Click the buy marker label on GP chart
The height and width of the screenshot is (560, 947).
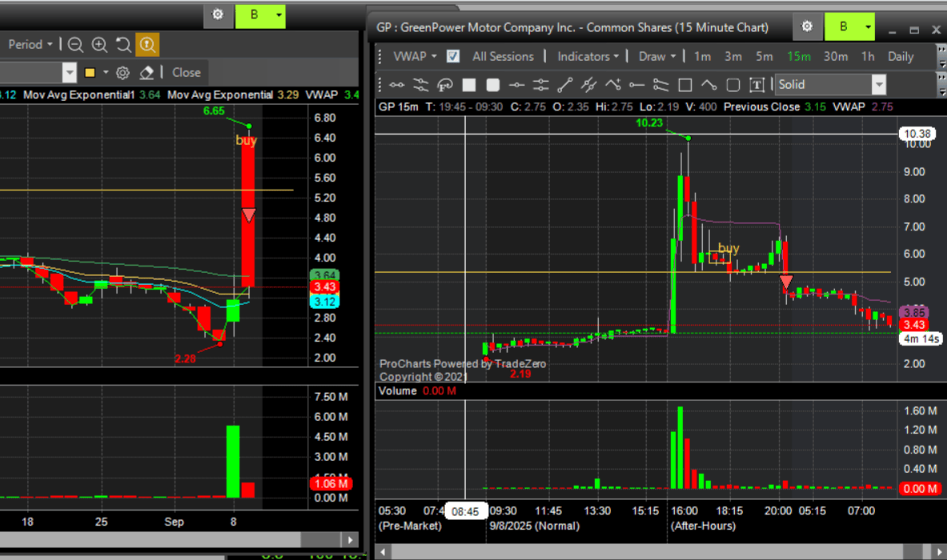pyautogui.click(x=728, y=248)
